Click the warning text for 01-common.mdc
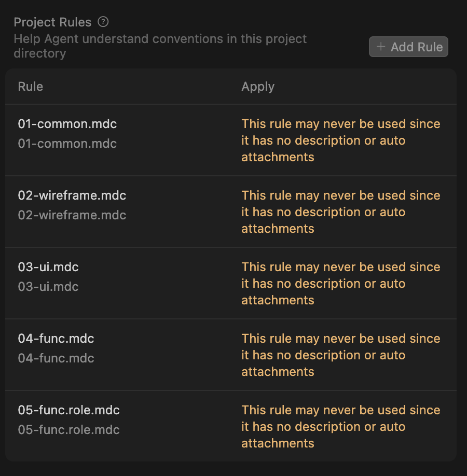The width and height of the screenshot is (467, 476). click(340, 140)
